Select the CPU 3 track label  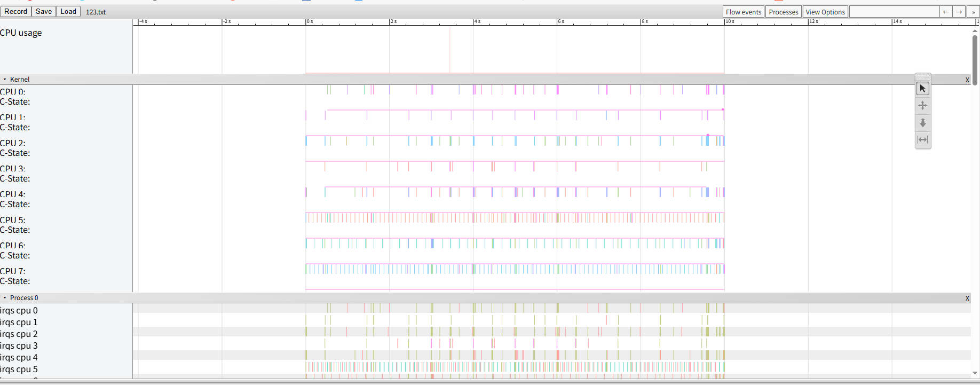pos(13,169)
